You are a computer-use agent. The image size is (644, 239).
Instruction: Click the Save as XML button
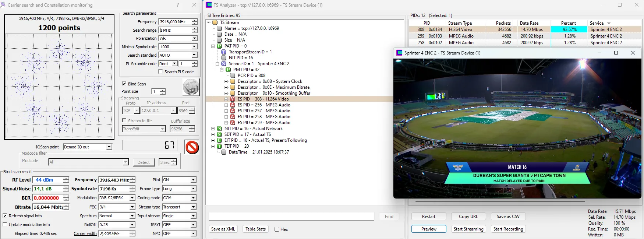tap(223, 229)
